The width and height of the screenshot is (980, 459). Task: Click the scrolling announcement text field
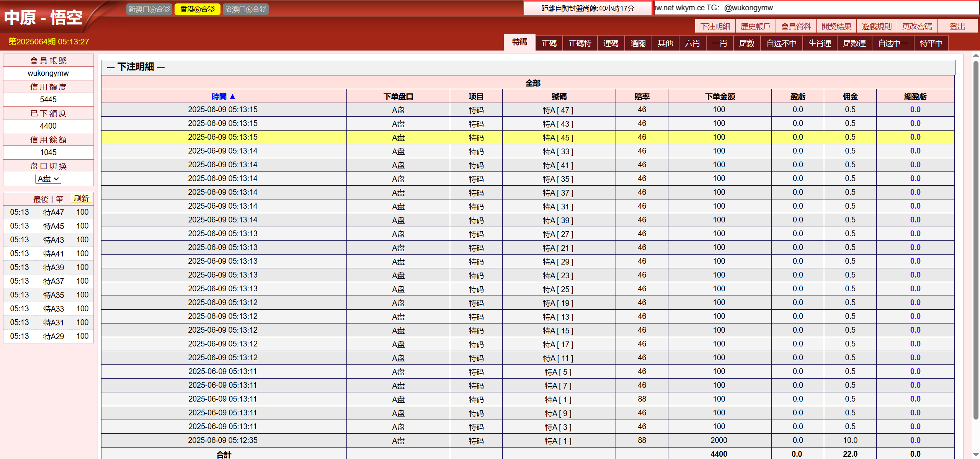pos(816,8)
